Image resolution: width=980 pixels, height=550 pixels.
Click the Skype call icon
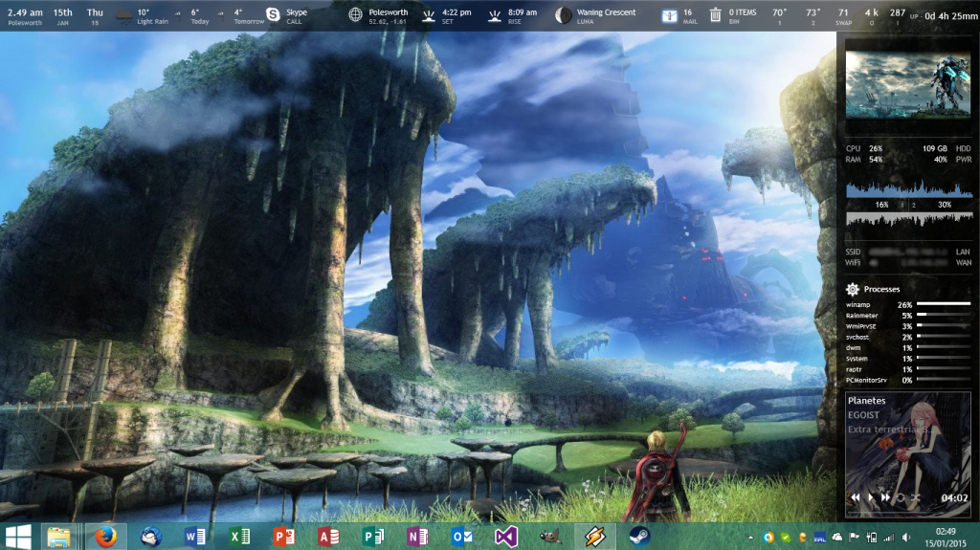point(273,14)
